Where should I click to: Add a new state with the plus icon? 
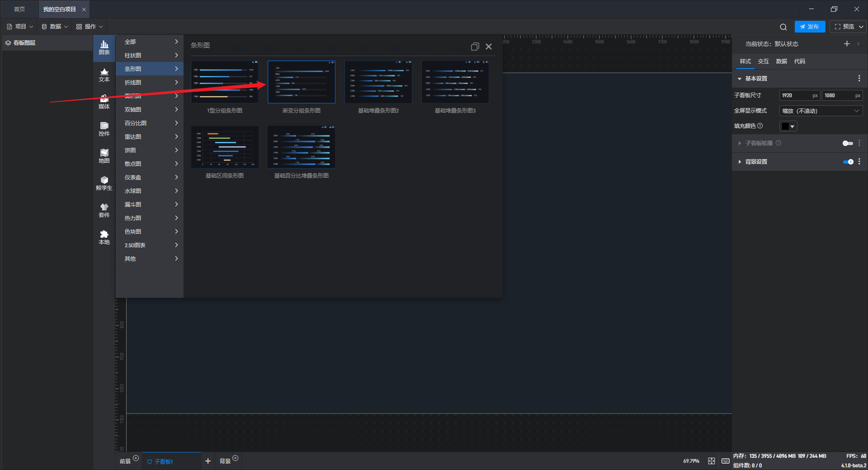coord(847,44)
